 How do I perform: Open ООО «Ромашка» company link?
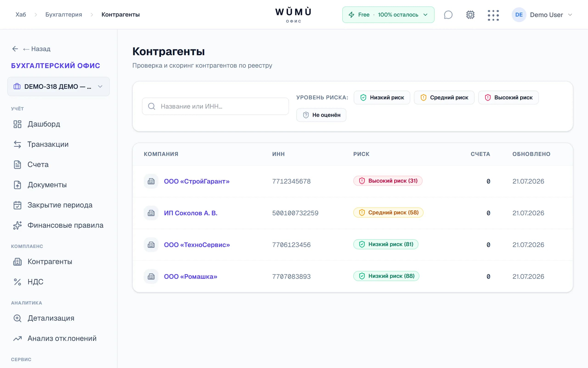point(190,276)
